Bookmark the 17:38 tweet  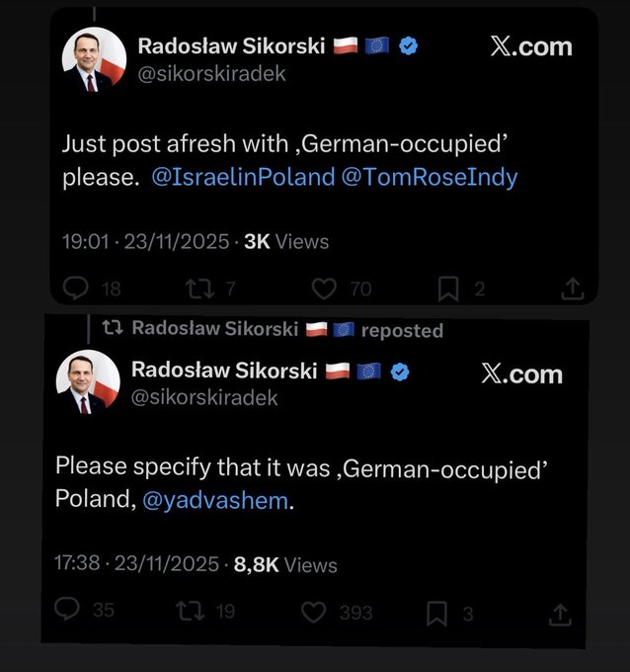(436, 614)
